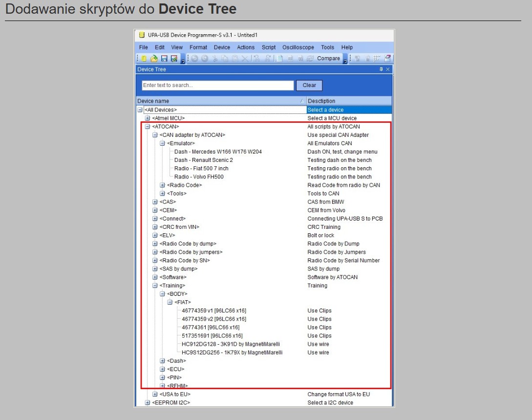
Task: Collapse the FIAT tree node
Action: (170, 302)
